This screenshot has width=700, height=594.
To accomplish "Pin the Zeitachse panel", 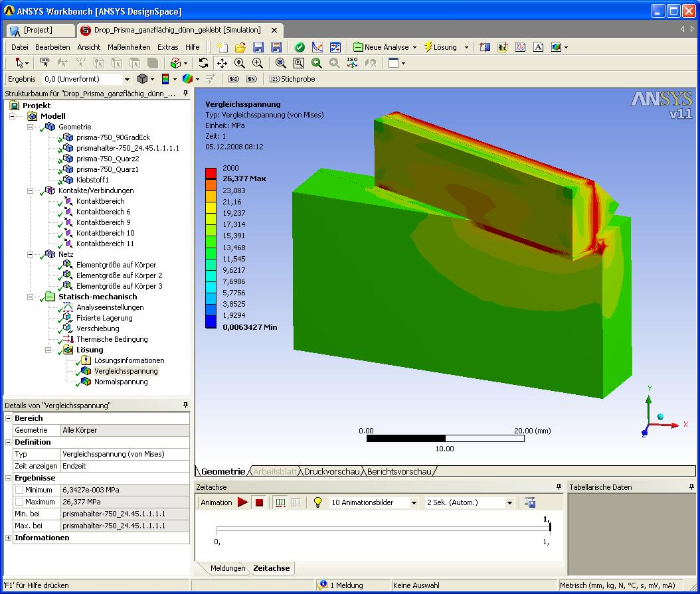I will tap(559, 487).
